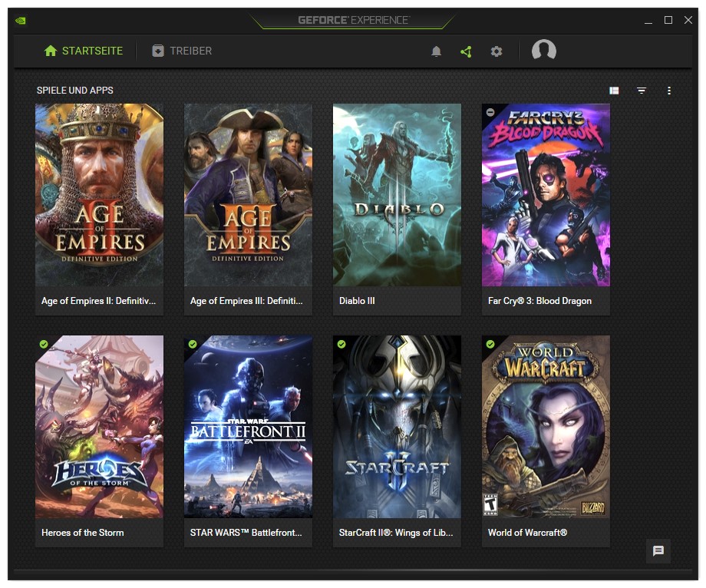Screen dimensions: 706x588
Task: Click the 'Diablo III' title label
Action: 357,301
